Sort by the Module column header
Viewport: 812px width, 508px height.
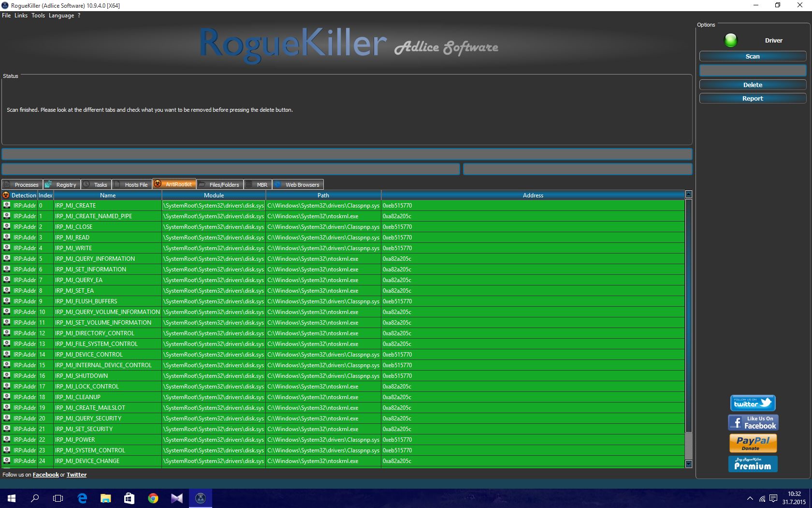[x=214, y=195]
